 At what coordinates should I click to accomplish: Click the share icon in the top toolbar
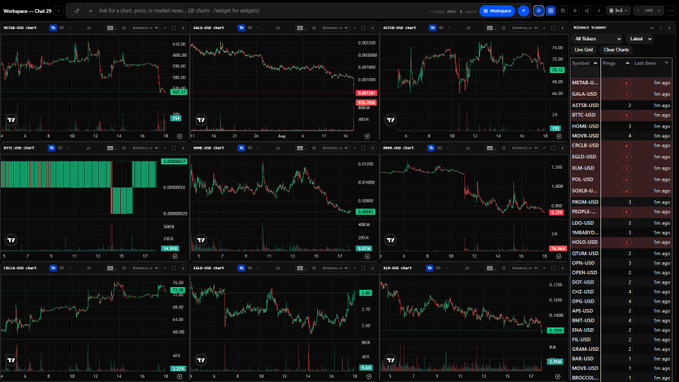point(586,11)
